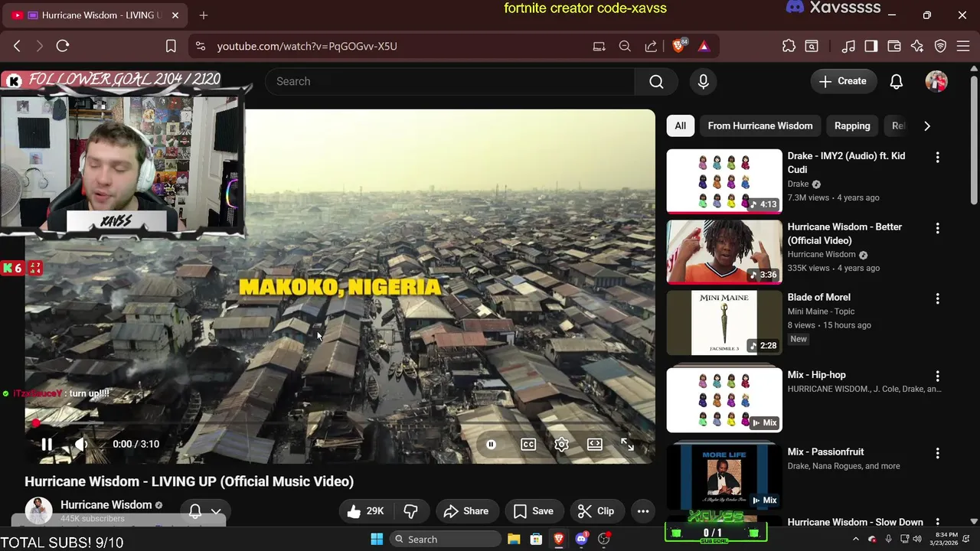
Task: Seek on the red video progress bar
Action: click(x=340, y=422)
